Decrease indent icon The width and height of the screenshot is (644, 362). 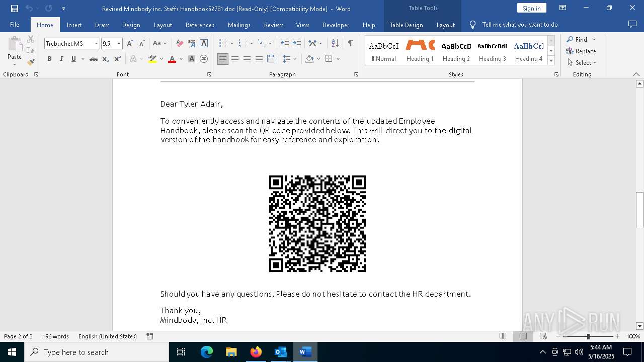click(285, 44)
